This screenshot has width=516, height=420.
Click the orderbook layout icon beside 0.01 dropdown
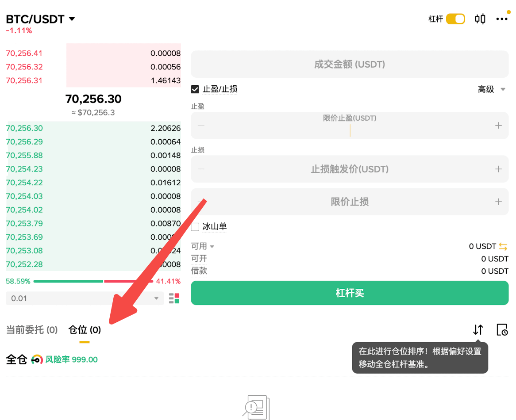click(x=174, y=298)
